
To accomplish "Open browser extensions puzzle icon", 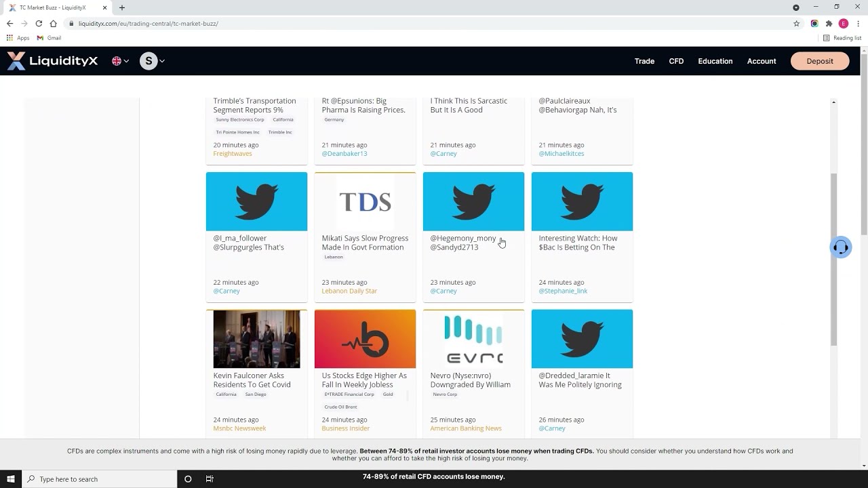I will pos(829,23).
